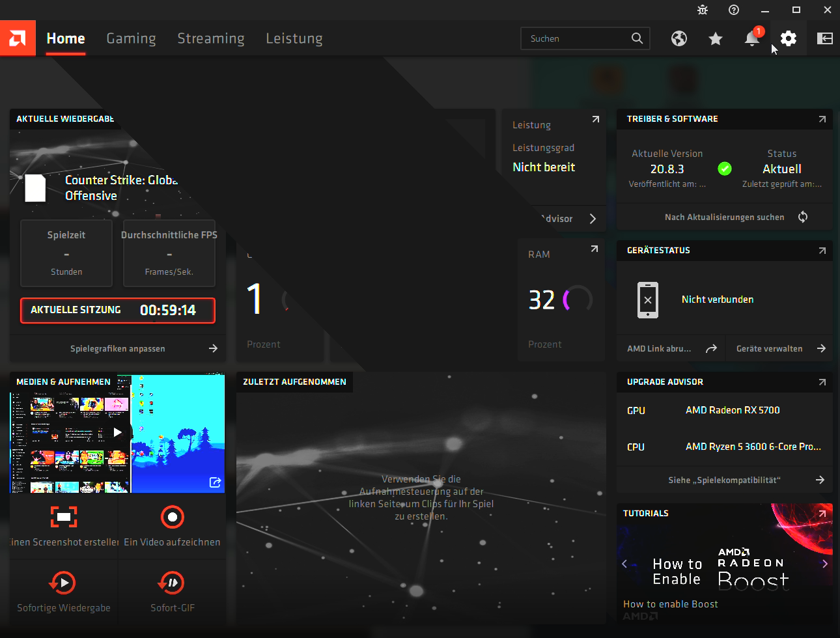Click the green up-to-date checkmark icon
The image size is (840, 638).
click(724, 169)
